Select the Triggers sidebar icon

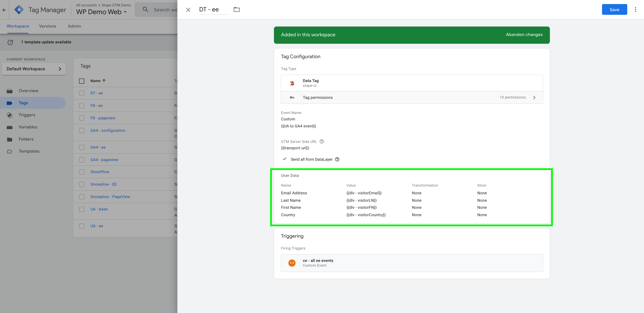coord(10,115)
